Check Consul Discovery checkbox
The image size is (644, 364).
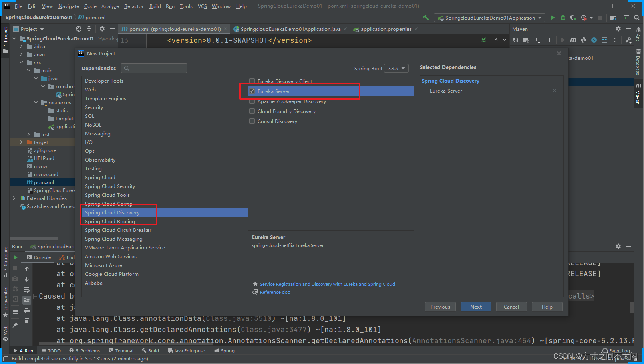pos(252,121)
